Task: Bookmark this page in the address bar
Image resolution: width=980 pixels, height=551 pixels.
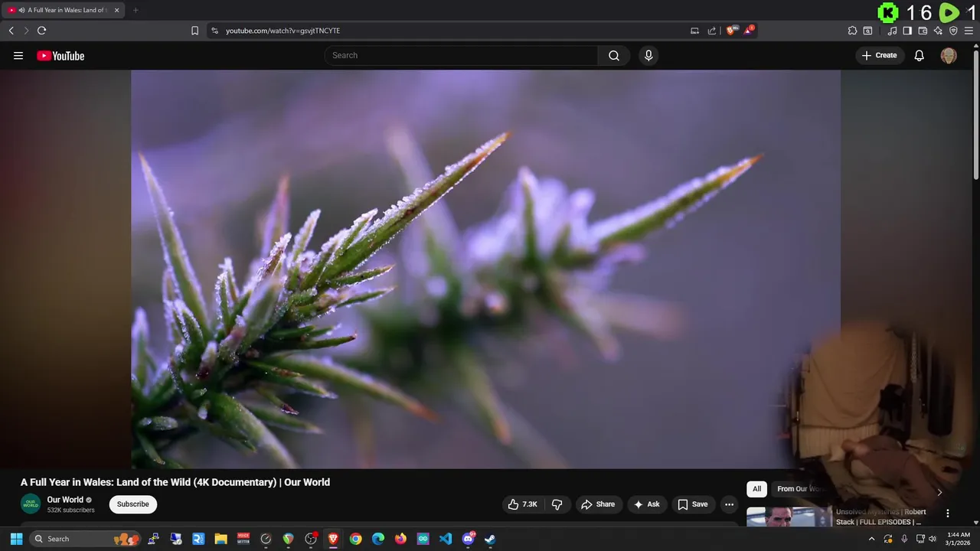Action: click(x=194, y=31)
